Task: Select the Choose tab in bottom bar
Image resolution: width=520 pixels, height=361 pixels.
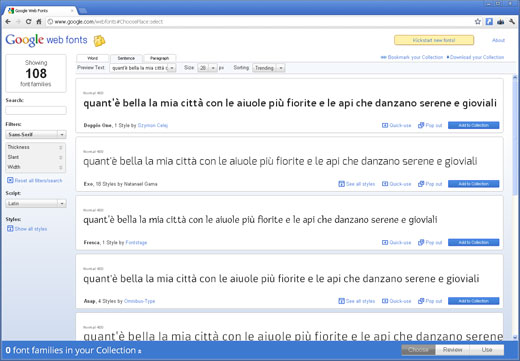Action: [x=418, y=350]
